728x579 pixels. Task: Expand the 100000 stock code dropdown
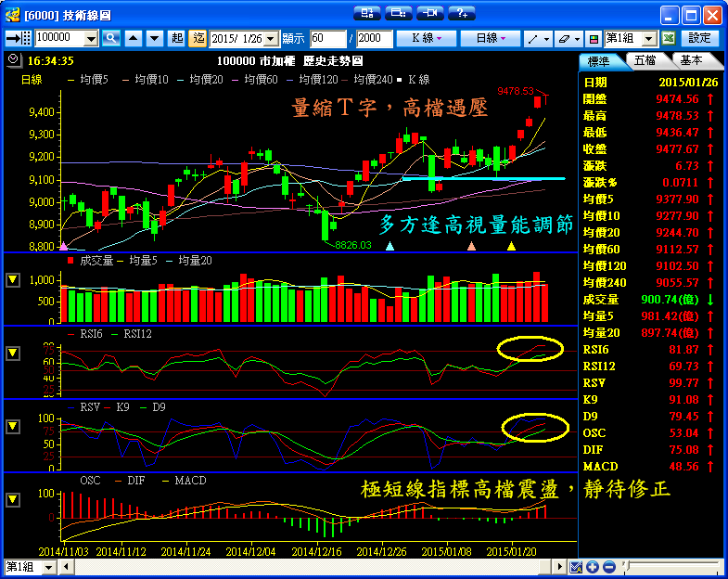[91, 38]
